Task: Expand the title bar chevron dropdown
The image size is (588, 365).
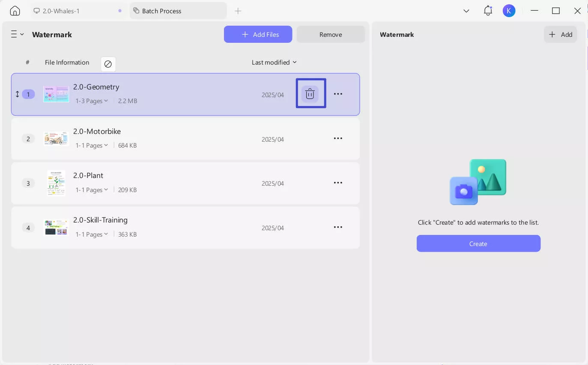Action: (466, 11)
